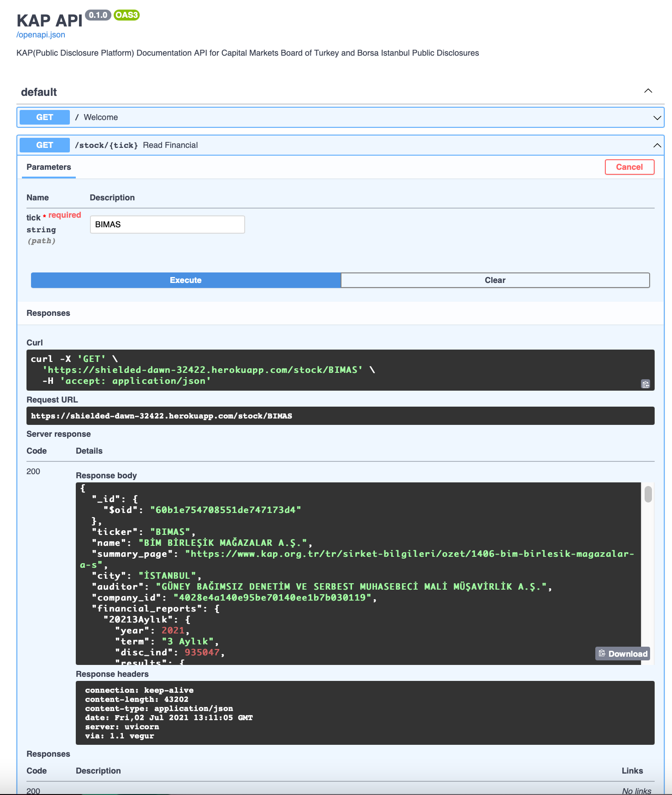Click the "year": 2021 line
Viewport: 672px width, 795px height.
click(152, 630)
